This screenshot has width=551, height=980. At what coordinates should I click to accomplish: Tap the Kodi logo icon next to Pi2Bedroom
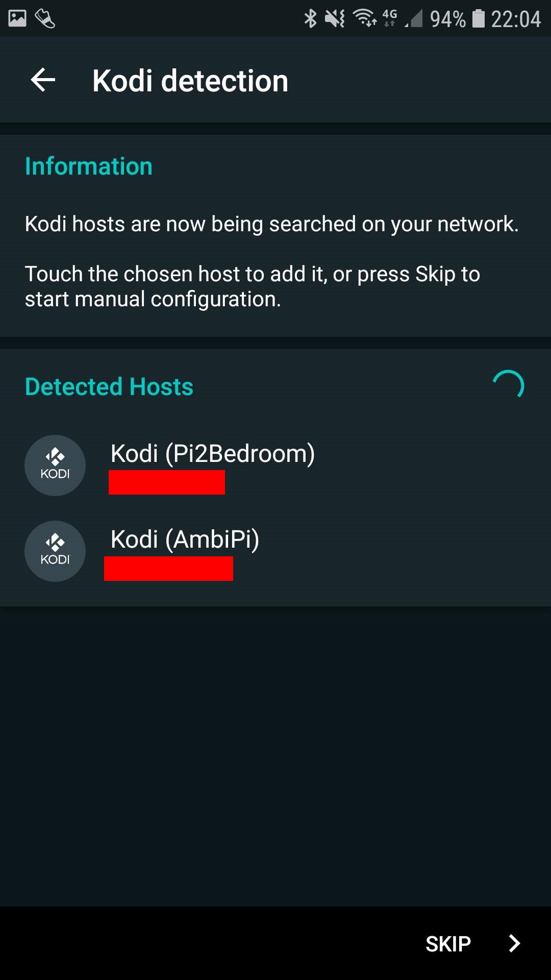[x=55, y=465]
